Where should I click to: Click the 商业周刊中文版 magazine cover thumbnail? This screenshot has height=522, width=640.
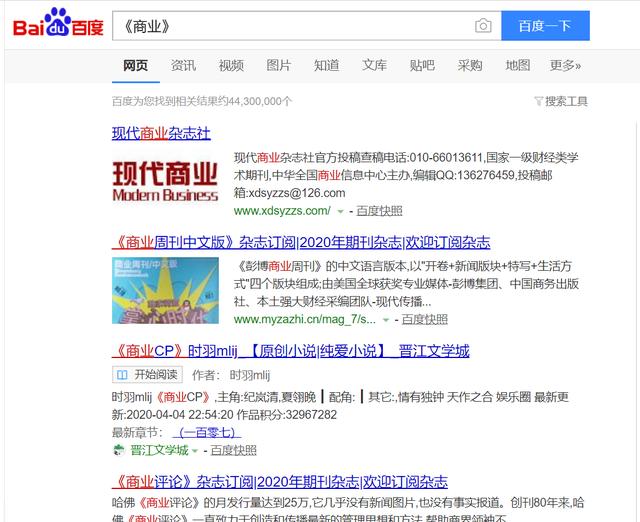165,291
